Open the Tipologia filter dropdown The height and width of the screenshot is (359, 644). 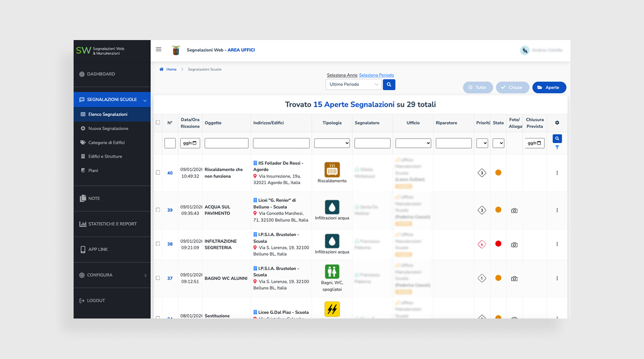coord(332,143)
